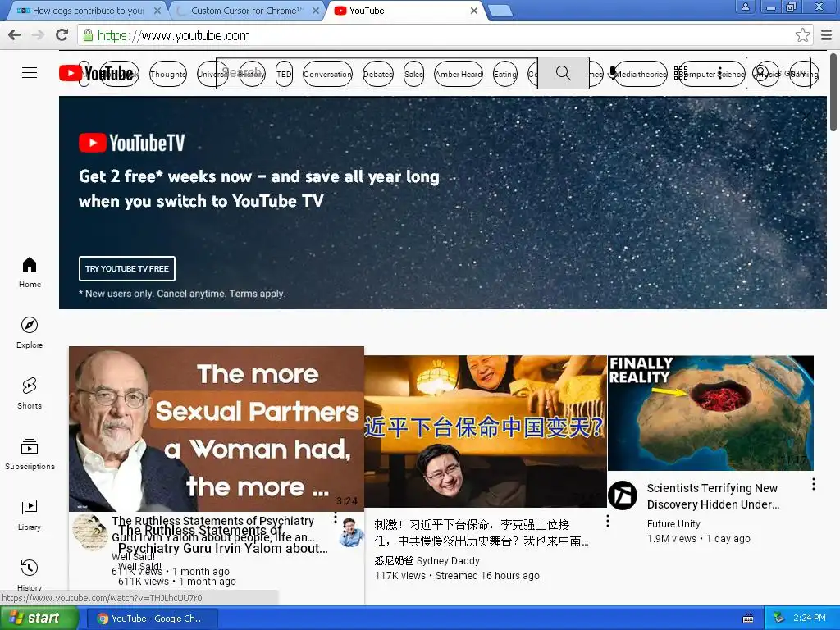Open options for Sydney Daddy video
The image size is (840, 630).
click(x=608, y=521)
